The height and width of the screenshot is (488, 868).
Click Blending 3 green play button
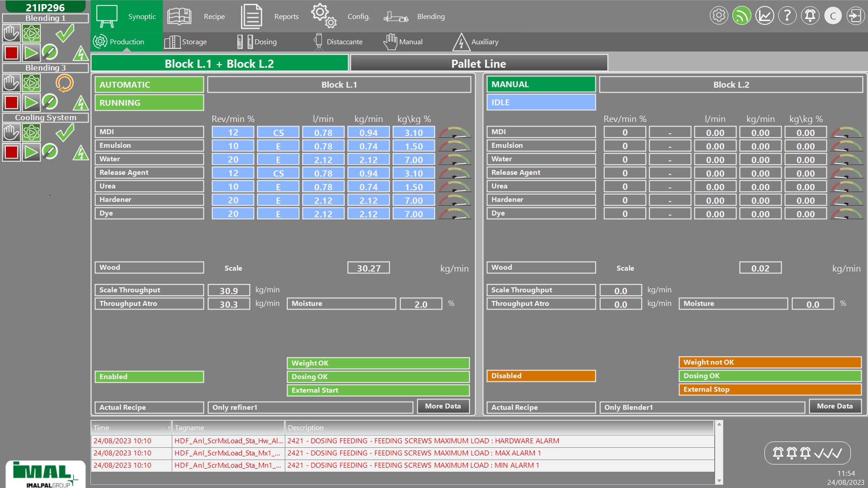click(31, 103)
